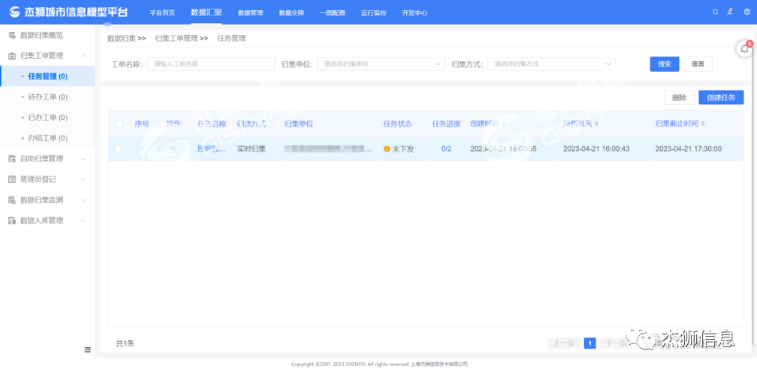757x374 pixels.
Task: Focus the 工单名称 input field
Action: pyautogui.click(x=211, y=64)
